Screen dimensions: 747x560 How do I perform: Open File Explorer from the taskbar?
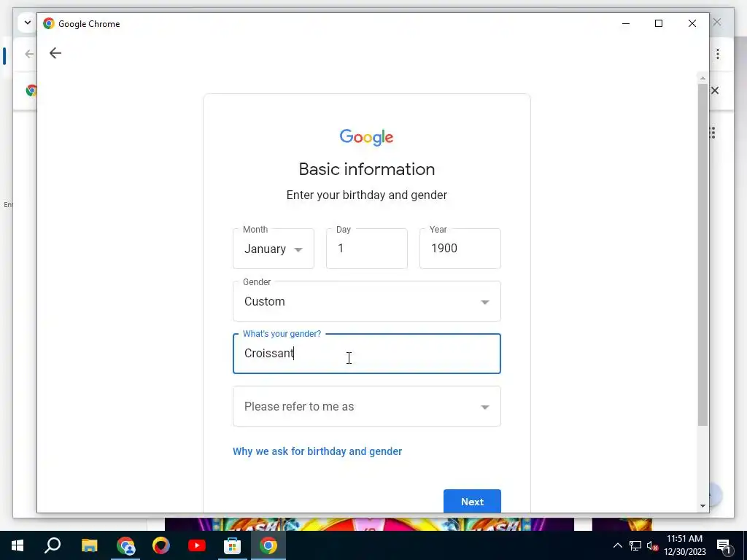[x=89, y=545]
